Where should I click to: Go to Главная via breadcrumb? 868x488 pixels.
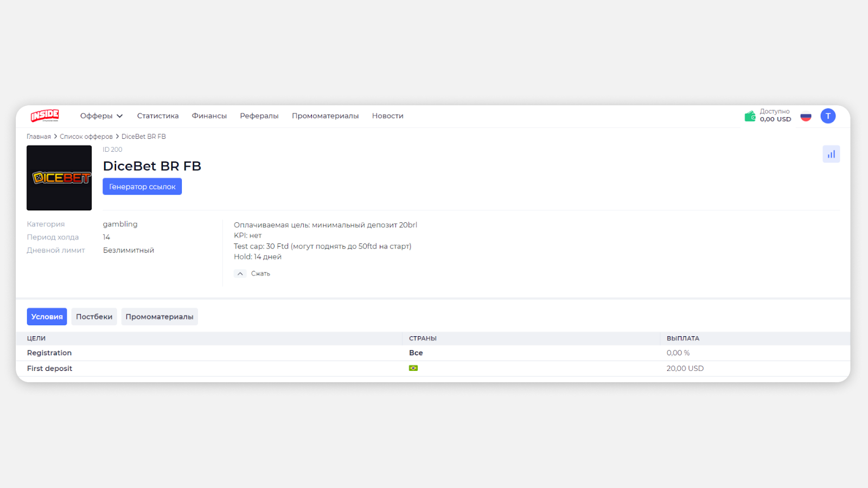pyautogui.click(x=39, y=137)
